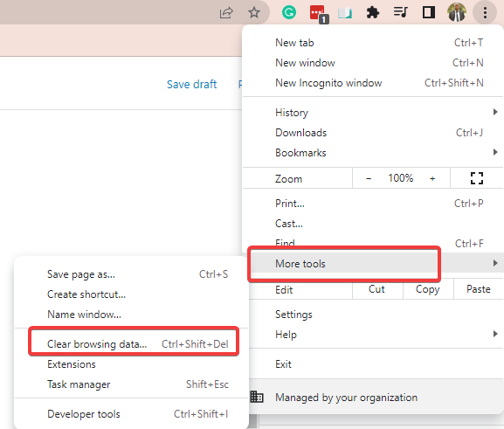This screenshot has width=504, height=429.
Task: Click the organization building icon
Action: [x=257, y=397]
